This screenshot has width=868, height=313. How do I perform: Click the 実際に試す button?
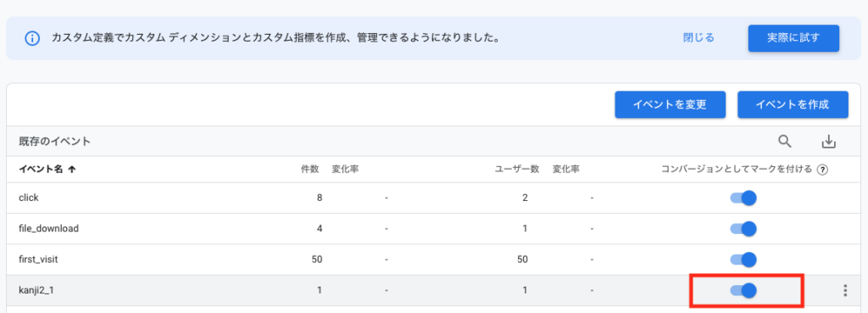pyautogui.click(x=793, y=38)
